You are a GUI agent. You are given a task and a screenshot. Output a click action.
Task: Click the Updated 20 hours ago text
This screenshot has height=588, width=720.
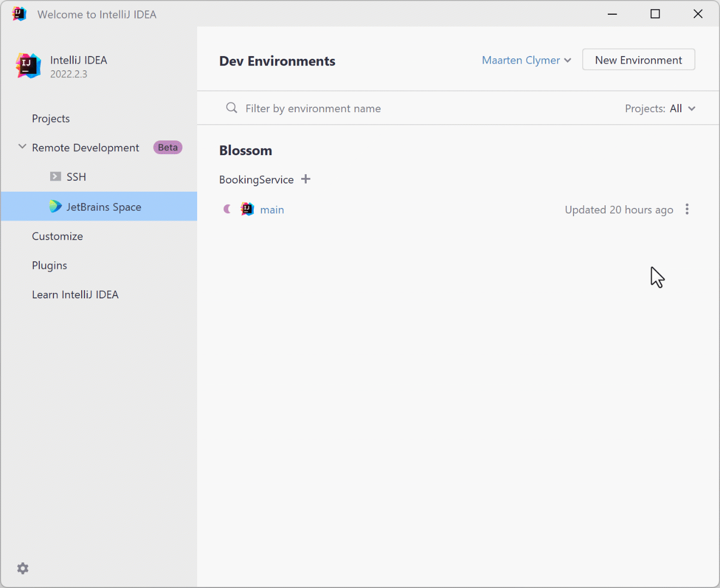tap(619, 210)
